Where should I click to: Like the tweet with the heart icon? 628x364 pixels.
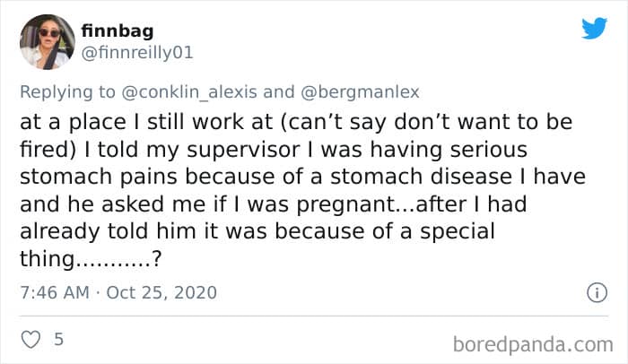click(x=31, y=340)
